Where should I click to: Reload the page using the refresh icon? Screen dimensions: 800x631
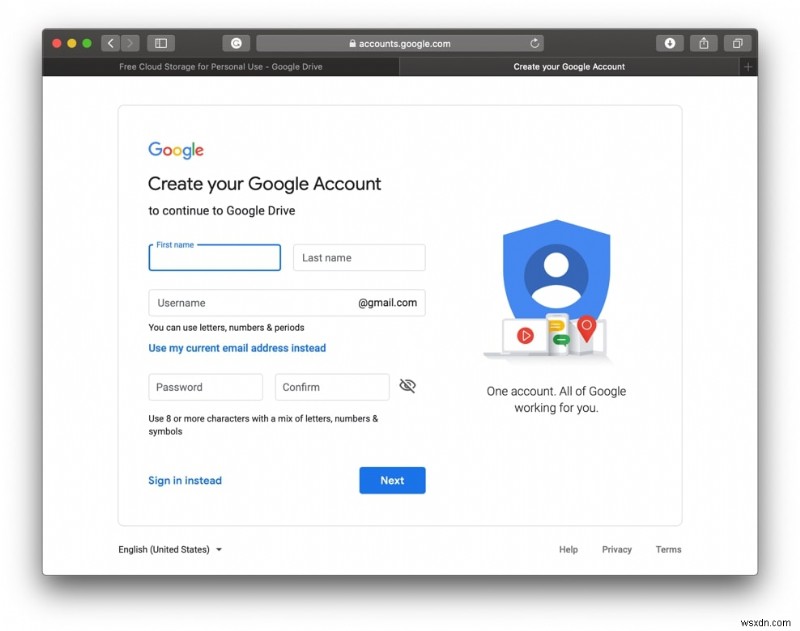point(535,43)
